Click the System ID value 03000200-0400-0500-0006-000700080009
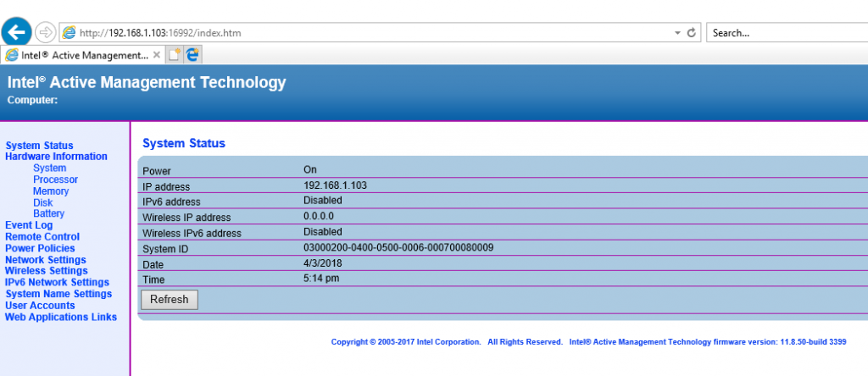 [398, 247]
